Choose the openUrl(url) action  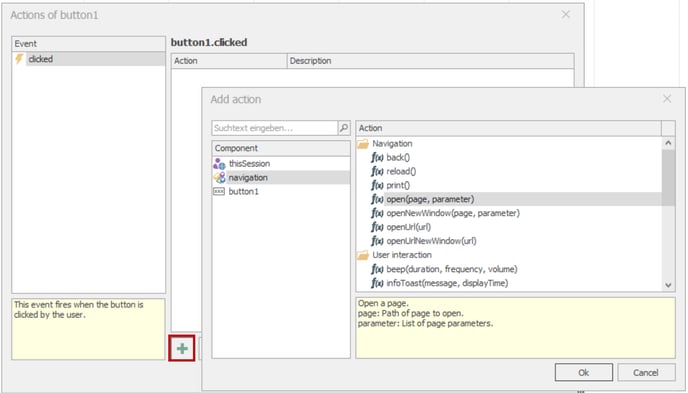click(x=408, y=227)
